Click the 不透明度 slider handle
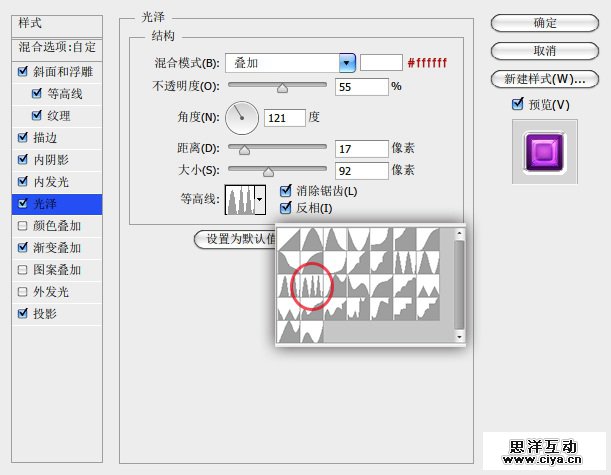 click(x=283, y=88)
